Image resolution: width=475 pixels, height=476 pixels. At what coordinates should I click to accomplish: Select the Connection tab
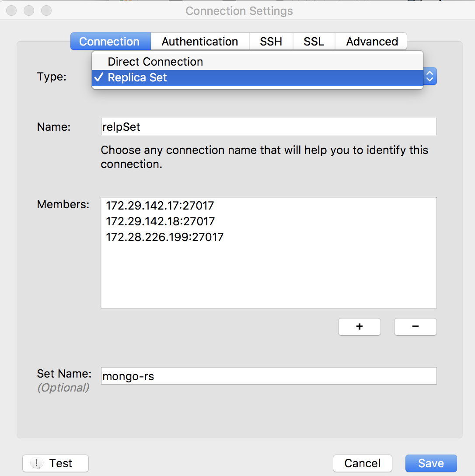click(x=109, y=42)
